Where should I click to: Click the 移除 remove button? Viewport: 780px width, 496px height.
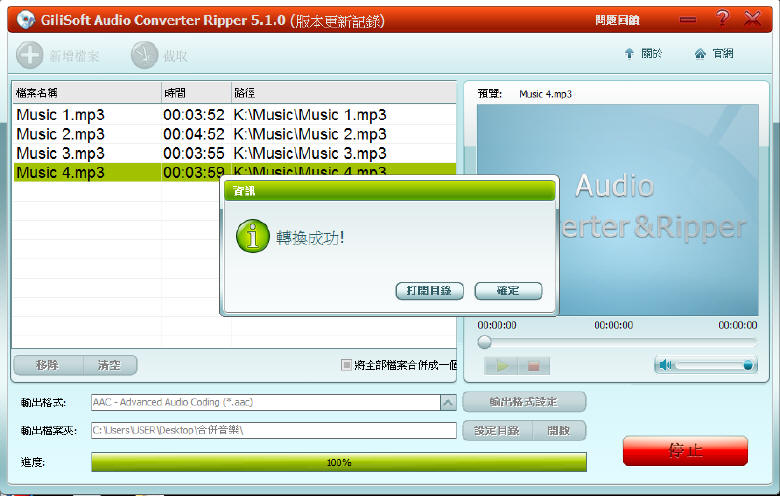(47, 365)
